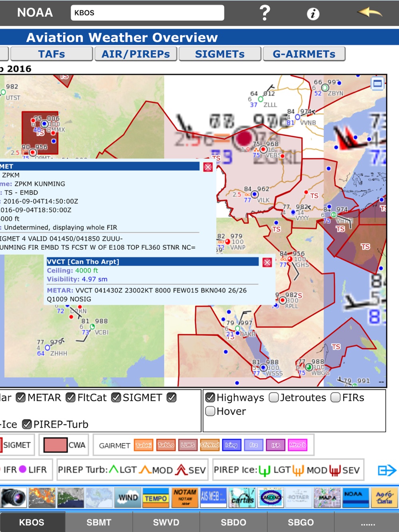Tap the yellow back arrow icon
399x532 pixels.
pos(369,12)
